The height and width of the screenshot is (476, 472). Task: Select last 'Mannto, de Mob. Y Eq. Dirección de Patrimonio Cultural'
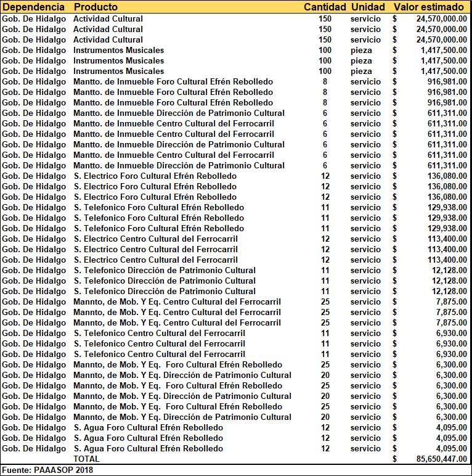pos(182,417)
